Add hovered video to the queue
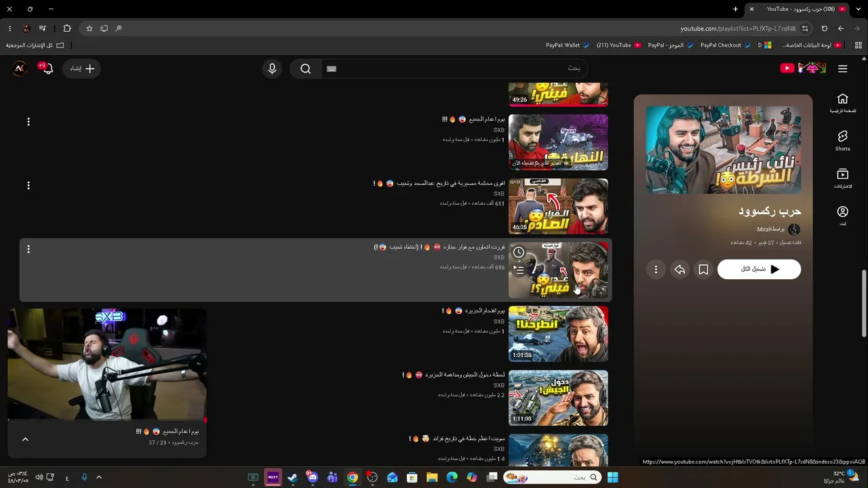Viewport: 868px width, 488px height. coord(518,270)
